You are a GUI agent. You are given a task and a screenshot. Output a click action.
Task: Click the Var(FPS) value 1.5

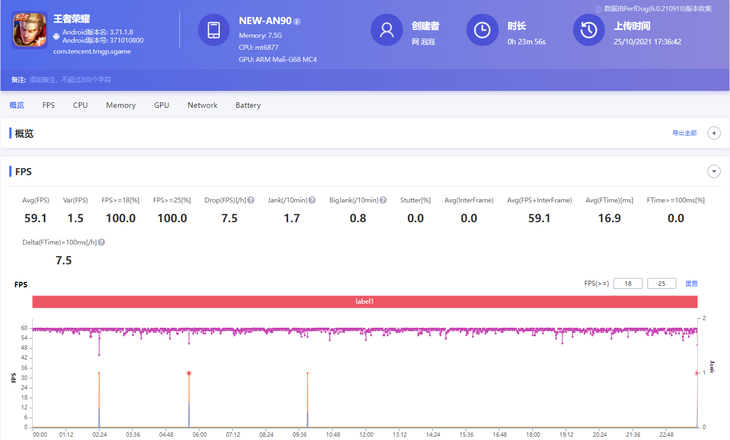pyautogui.click(x=75, y=218)
